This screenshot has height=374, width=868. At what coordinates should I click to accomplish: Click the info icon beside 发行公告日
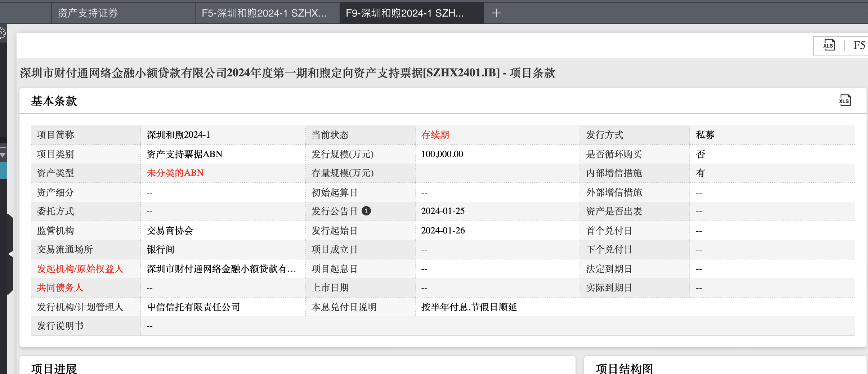coord(366,211)
